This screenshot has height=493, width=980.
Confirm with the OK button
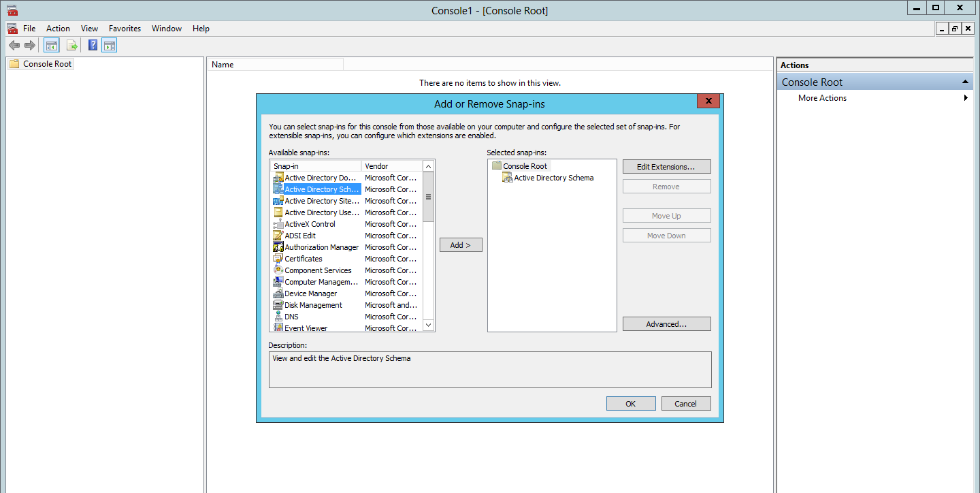631,404
